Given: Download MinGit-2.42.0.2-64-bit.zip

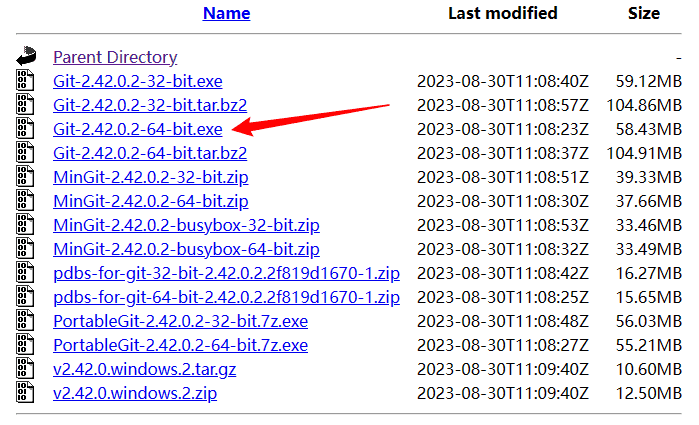Looking at the screenshot, I should pyautogui.click(x=151, y=201).
